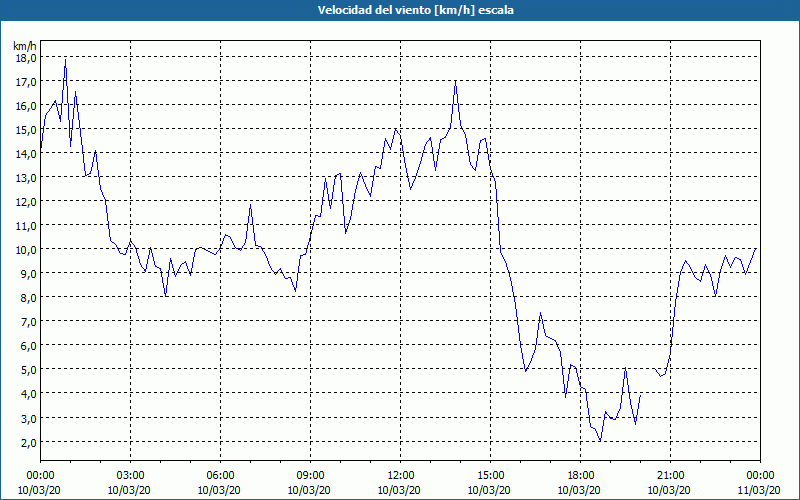Screen dimensions: 800x500
Task: Select the '18:00' time label
Action: click(x=581, y=476)
